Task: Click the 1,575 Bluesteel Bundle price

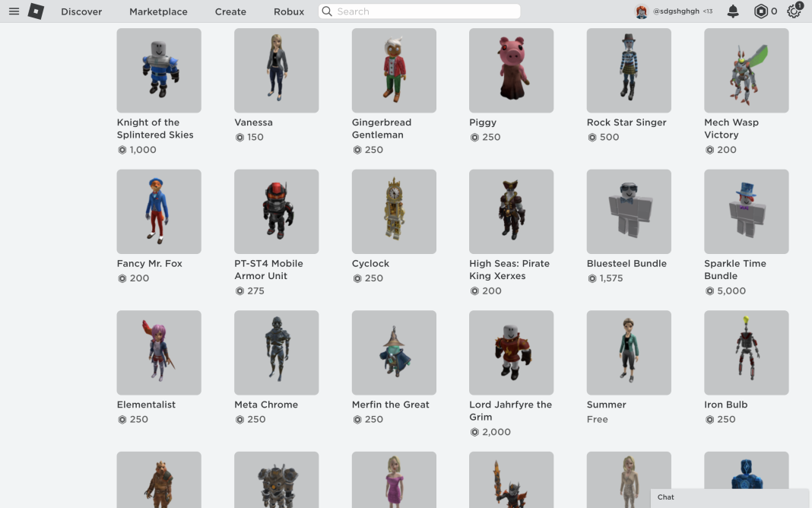Action: pos(611,278)
